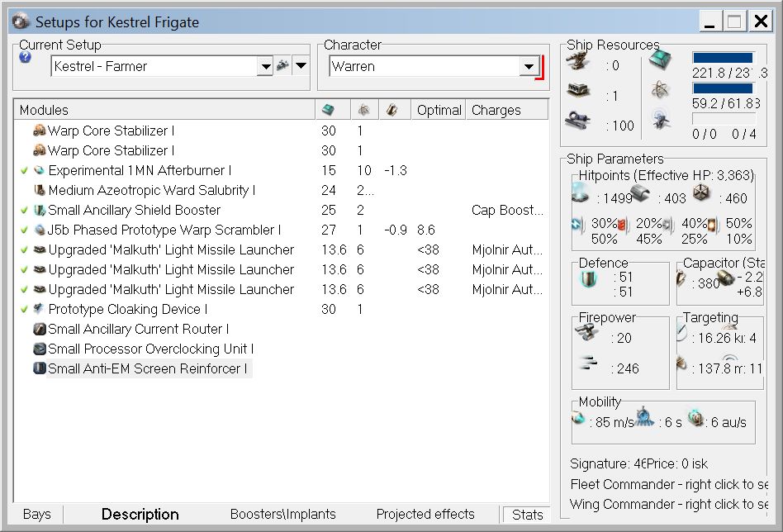Click the warp speed icon near 6 au/s
Image resolution: width=783 pixels, height=532 pixels.
coord(696,418)
